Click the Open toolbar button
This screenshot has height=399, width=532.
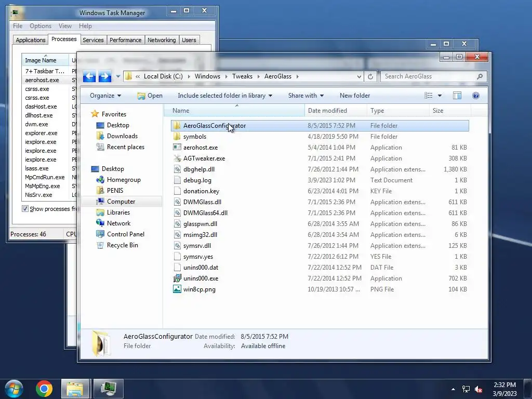150,96
